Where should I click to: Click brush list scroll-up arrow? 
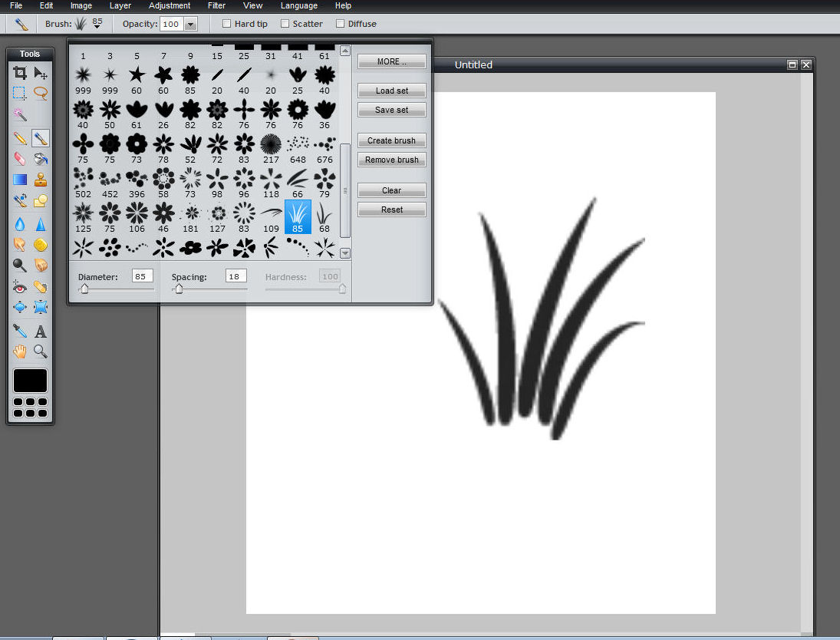pyautogui.click(x=345, y=51)
